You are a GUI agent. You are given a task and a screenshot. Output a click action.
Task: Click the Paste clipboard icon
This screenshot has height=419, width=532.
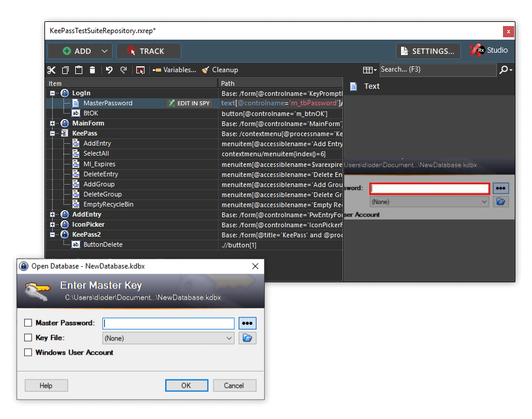click(79, 70)
